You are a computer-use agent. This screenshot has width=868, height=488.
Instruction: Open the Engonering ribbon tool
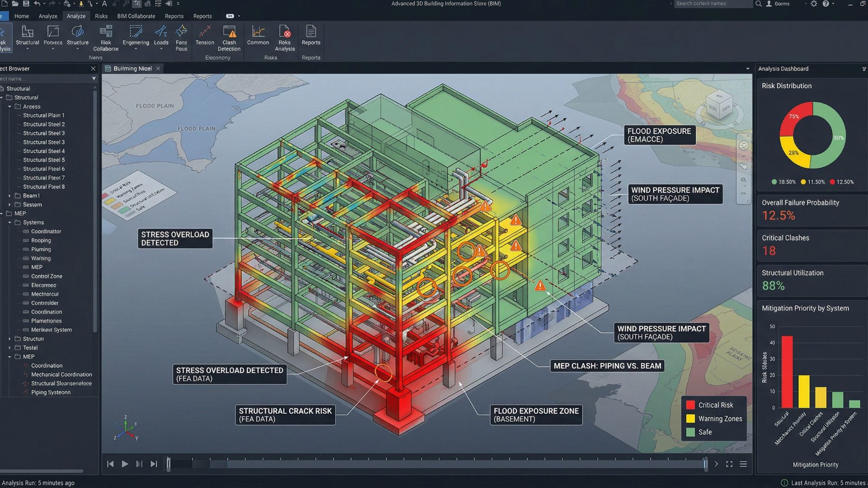point(136,36)
